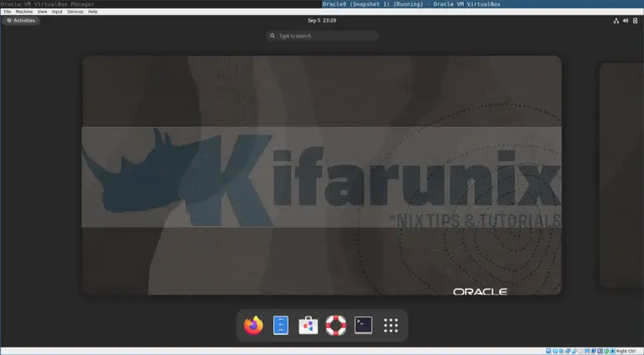
Task: Click the network icon in GNOME top bar
Action: click(616, 19)
